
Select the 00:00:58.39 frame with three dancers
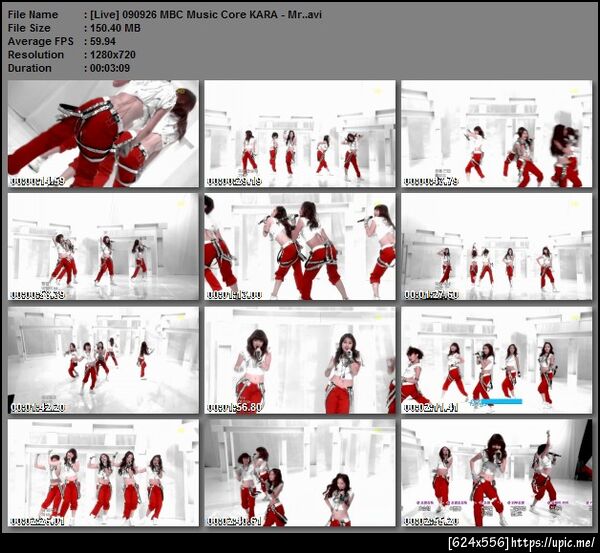tap(103, 246)
